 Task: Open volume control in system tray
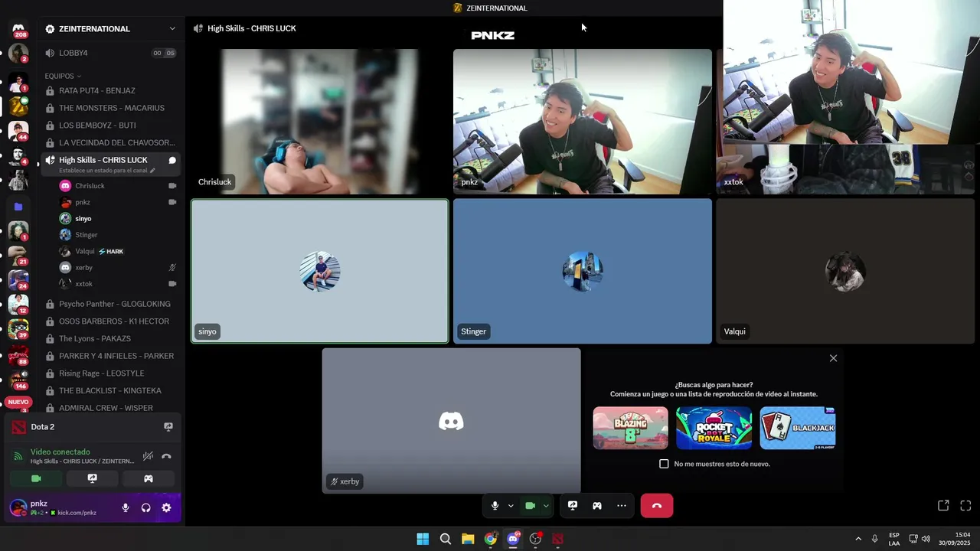point(926,539)
